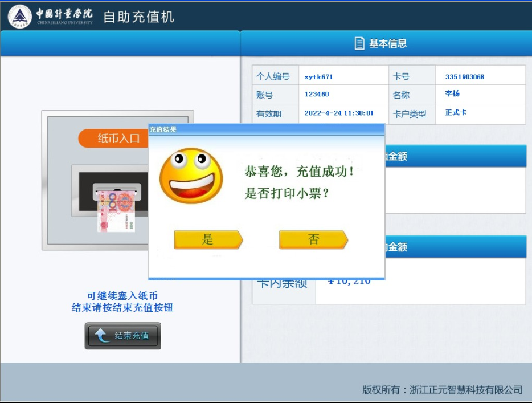Click the 有效期 date value

339,113
